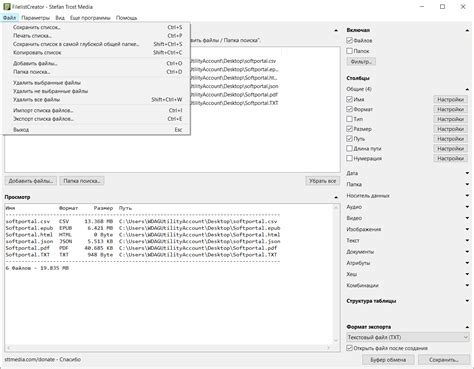Collapse the Общие (4) columns group
The width and height of the screenshot is (474, 369).
467,89
